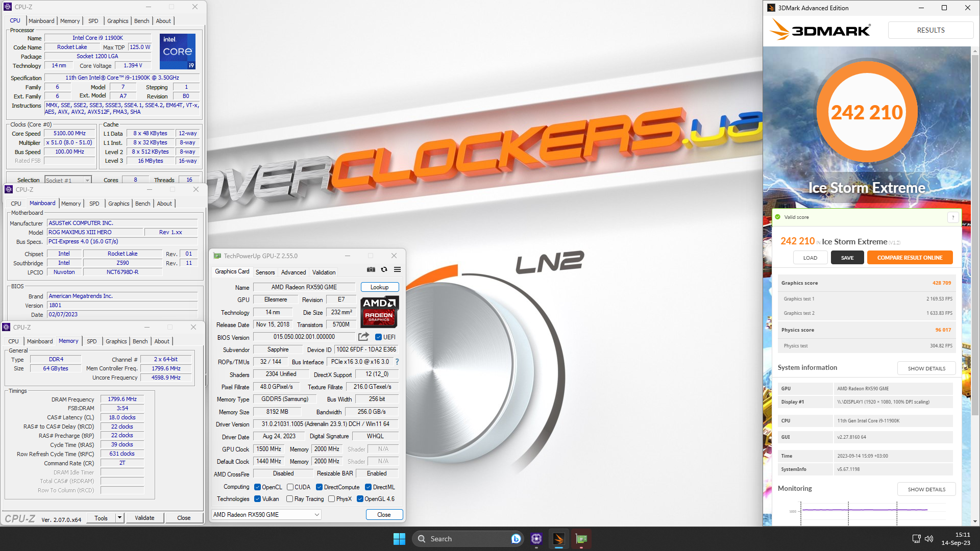980x551 pixels.
Task: Toggle the DirectML checkbox
Action: click(368, 487)
